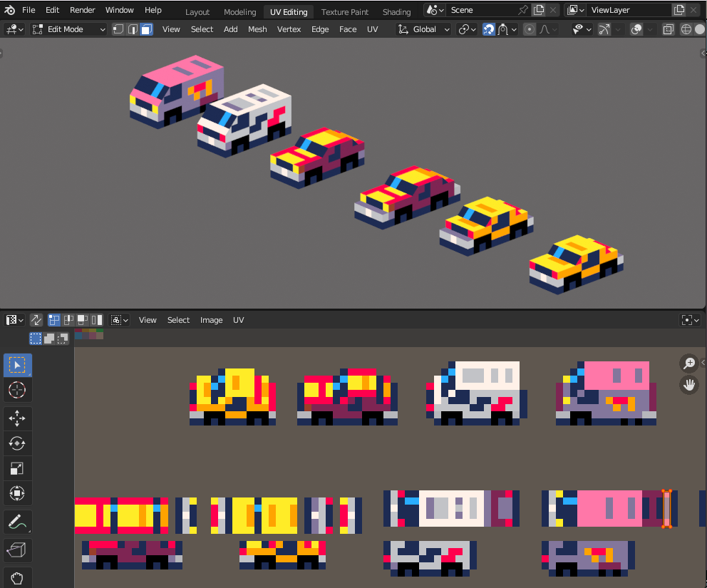Open the Global transform orientation dropdown
The width and height of the screenshot is (707, 588).
tap(423, 29)
